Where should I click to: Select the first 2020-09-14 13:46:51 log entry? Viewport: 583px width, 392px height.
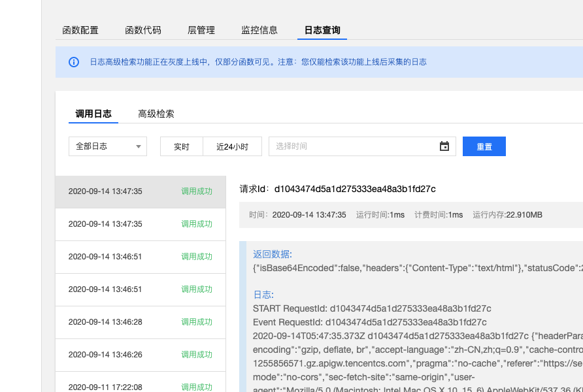click(x=141, y=257)
